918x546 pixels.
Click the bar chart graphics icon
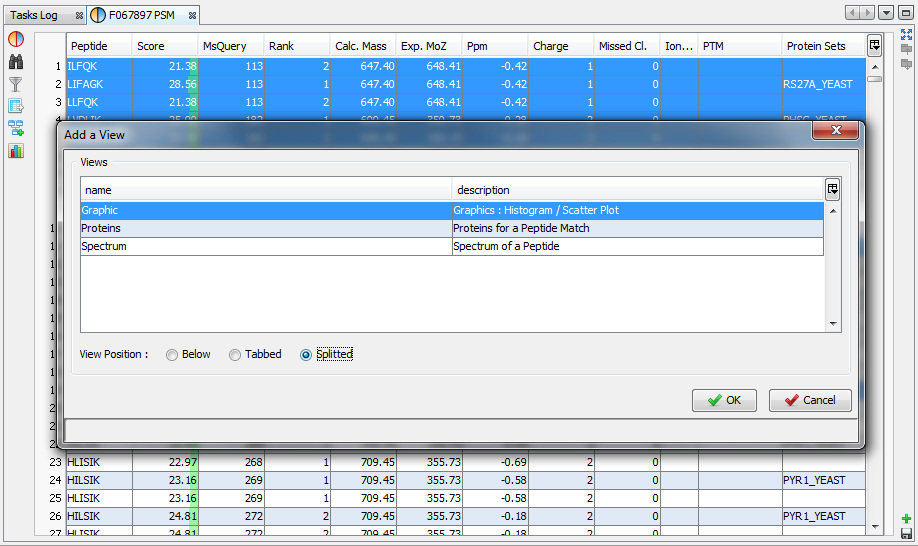pos(16,150)
